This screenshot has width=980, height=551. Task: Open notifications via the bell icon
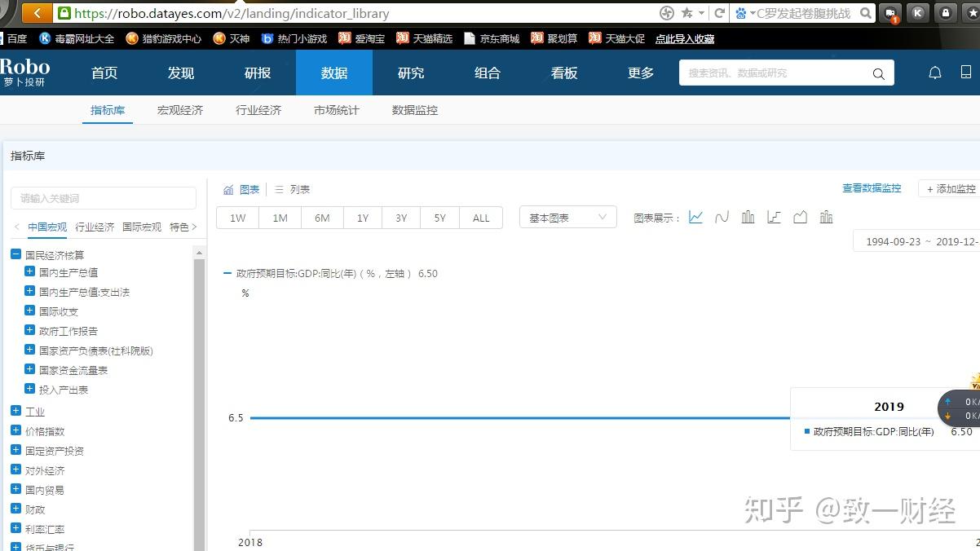pos(934,73)
